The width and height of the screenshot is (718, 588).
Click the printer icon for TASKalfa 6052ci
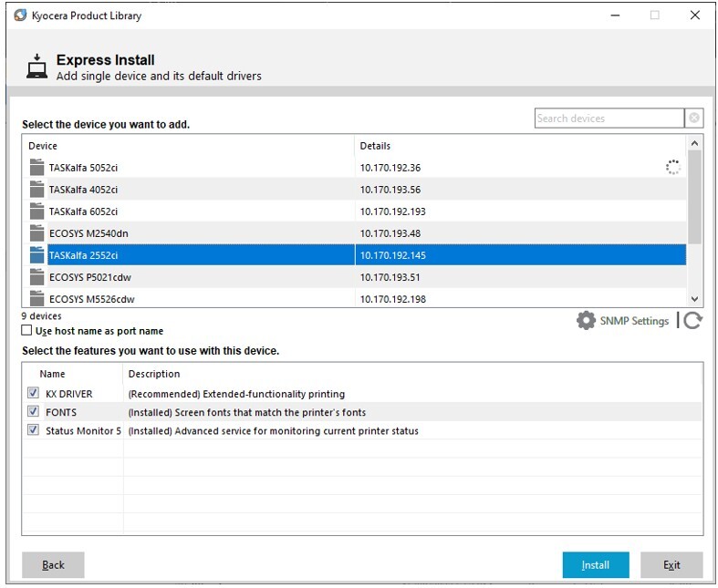[36, 211]
